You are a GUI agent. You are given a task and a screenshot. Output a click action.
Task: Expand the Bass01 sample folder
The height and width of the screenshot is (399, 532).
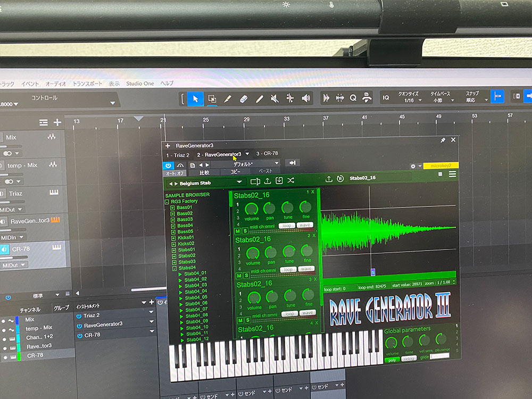(173, 207)
